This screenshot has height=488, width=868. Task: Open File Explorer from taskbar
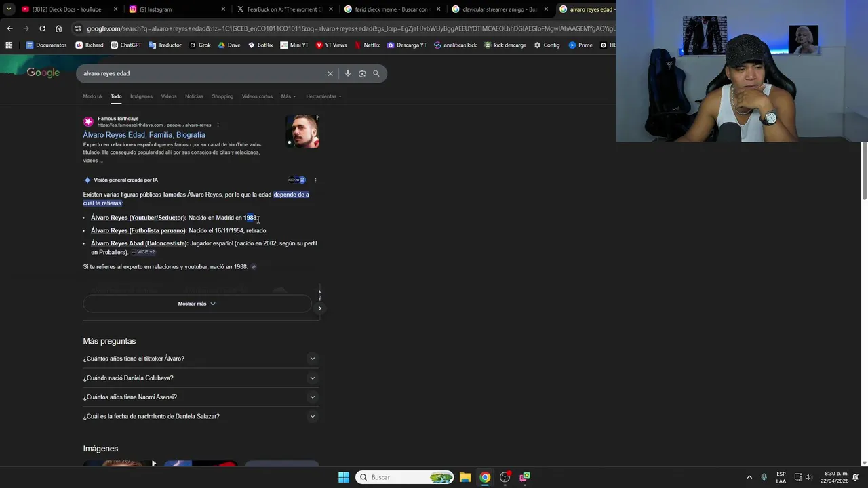(x=465, y=477)
